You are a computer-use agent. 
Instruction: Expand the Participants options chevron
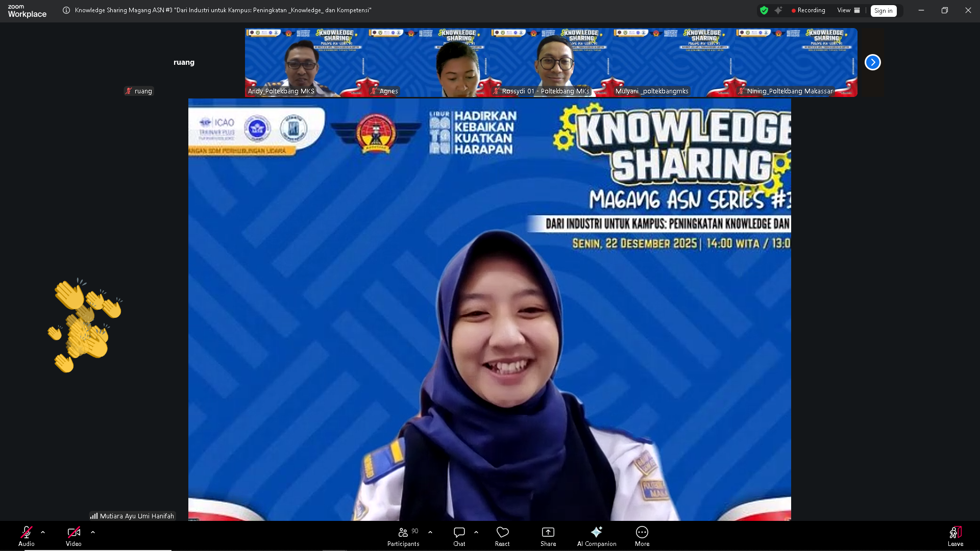pyautogui.click(x=430, y=532)
